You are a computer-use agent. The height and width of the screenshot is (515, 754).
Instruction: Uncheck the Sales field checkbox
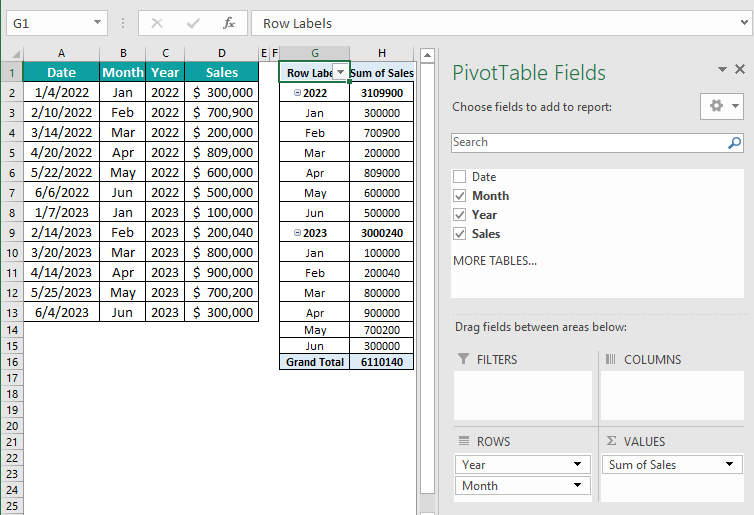click(x=460, y=234)
